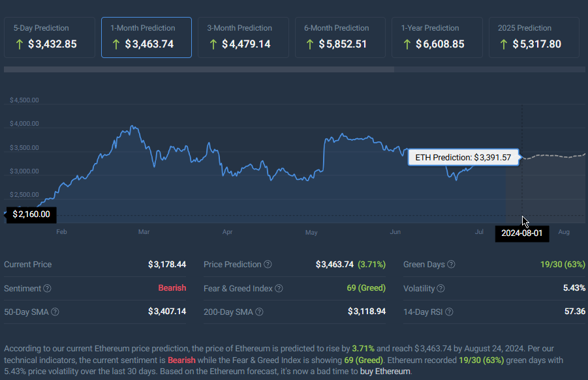Show the Volatility info tooltip icon

coord(441,288)
